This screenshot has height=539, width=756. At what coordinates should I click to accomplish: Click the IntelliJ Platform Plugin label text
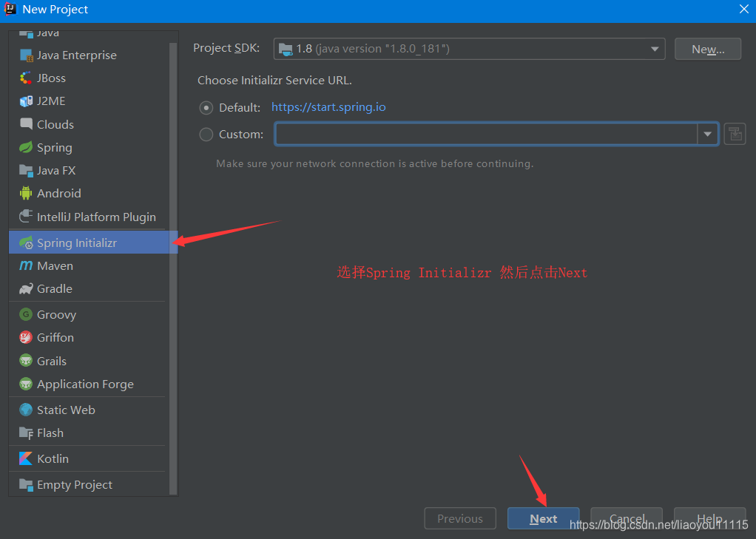(x=96, y=217)
